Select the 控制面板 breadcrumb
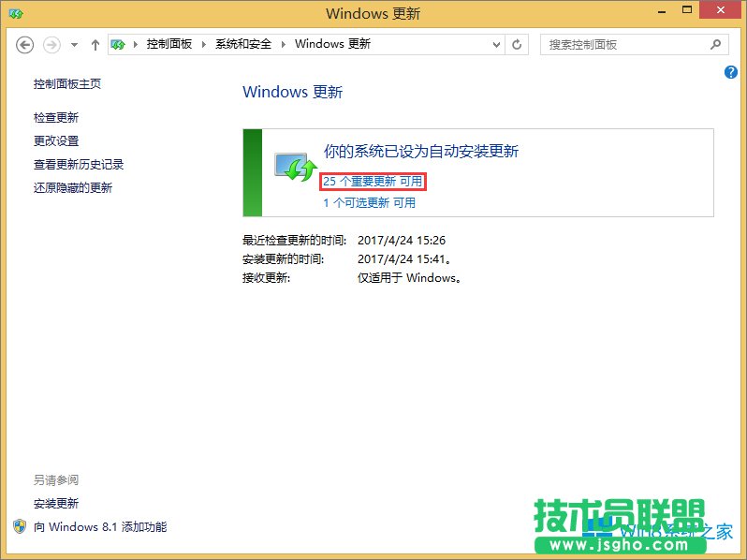The width and height of the screenshot is (747, 560). click(x=169, y=44)
